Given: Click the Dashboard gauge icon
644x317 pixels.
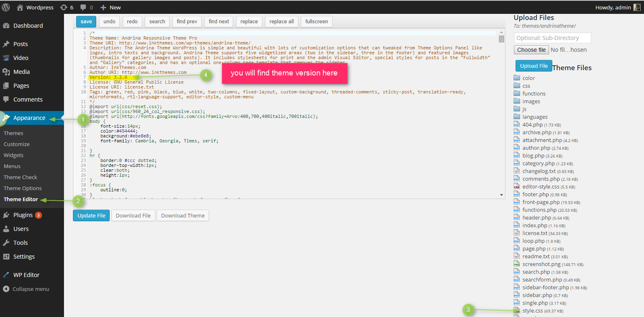Looking at the screenshot, I should 6,26.
